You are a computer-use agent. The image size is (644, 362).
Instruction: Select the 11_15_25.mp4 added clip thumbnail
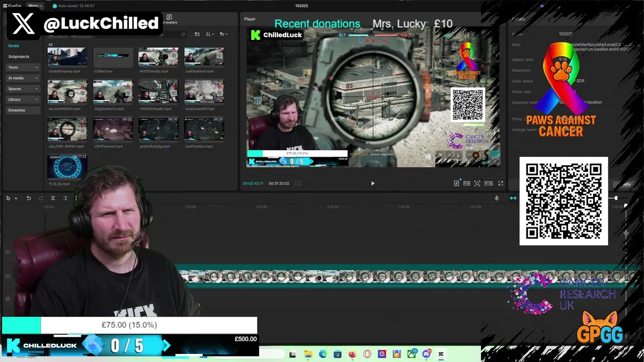pyautogui.click(x=67, y=166)
